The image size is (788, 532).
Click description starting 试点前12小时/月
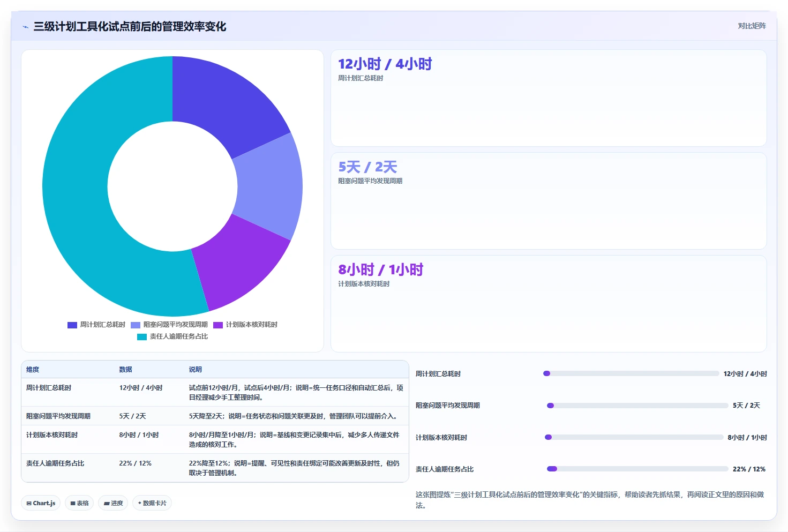pyautogui.click(x=296, y=393)
